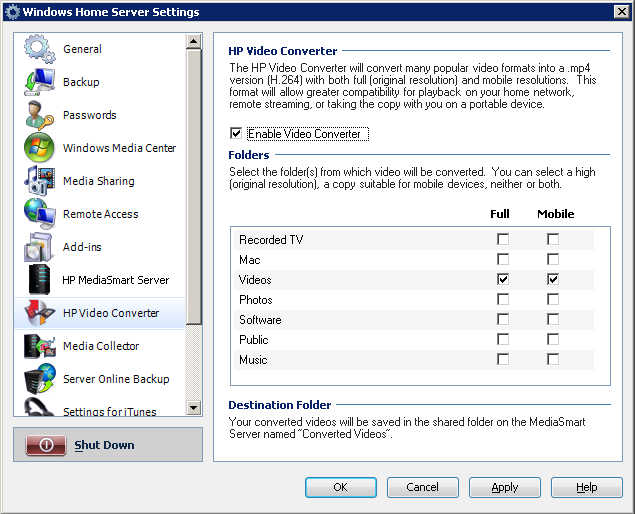635x514 pixels.
Task: Enable Full conversion for Recorded TV
Action: (503, 239)
